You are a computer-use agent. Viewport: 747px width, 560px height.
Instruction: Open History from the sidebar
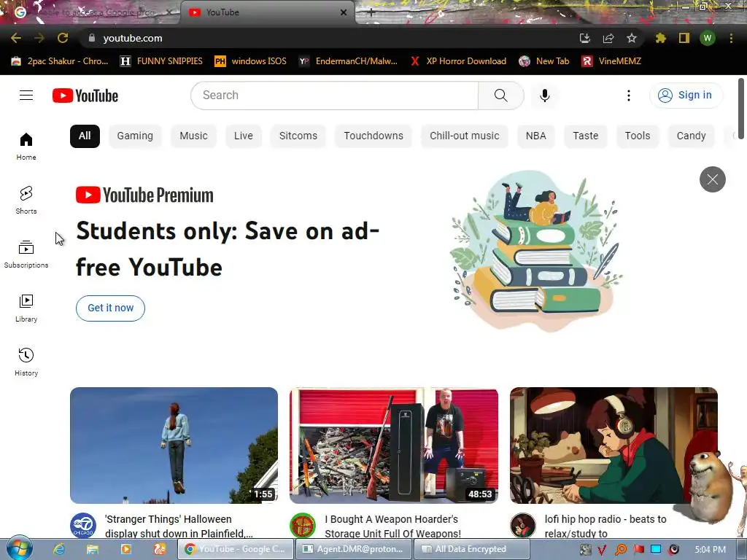pyautogui.click(x=26, y=362)
